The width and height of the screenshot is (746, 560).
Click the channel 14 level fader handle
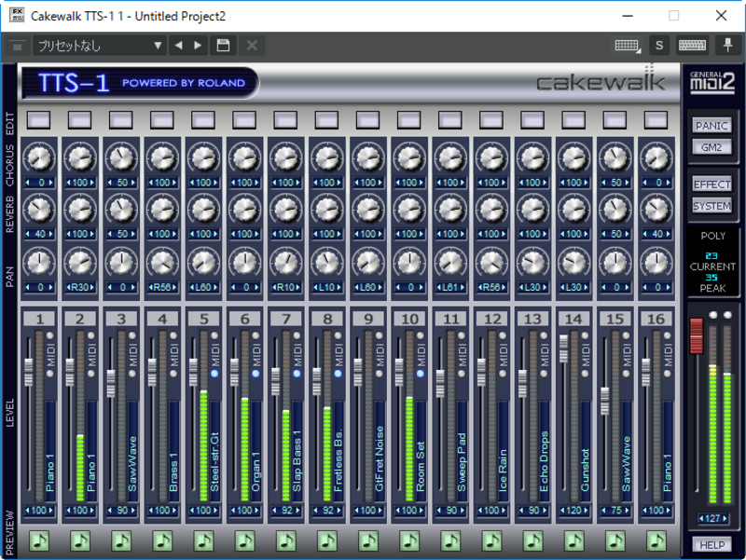pyautogui.click(x=564, y=348)
